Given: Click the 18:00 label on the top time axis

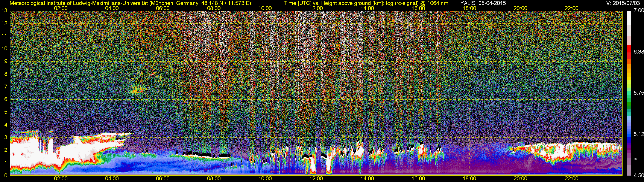Looking at the screenshot, I should pos(469,8).
